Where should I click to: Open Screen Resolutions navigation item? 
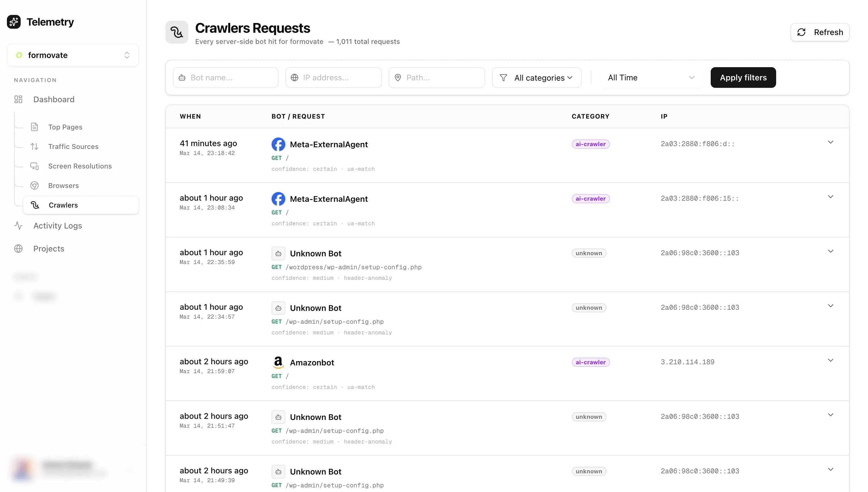tap(80, 166)
